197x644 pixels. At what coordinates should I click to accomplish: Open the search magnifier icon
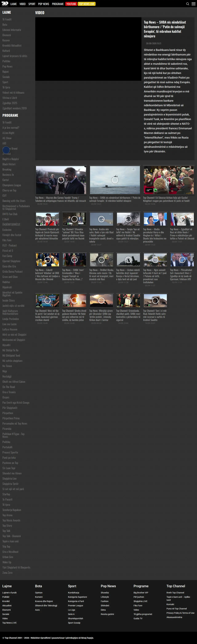(x=187, y=4)
